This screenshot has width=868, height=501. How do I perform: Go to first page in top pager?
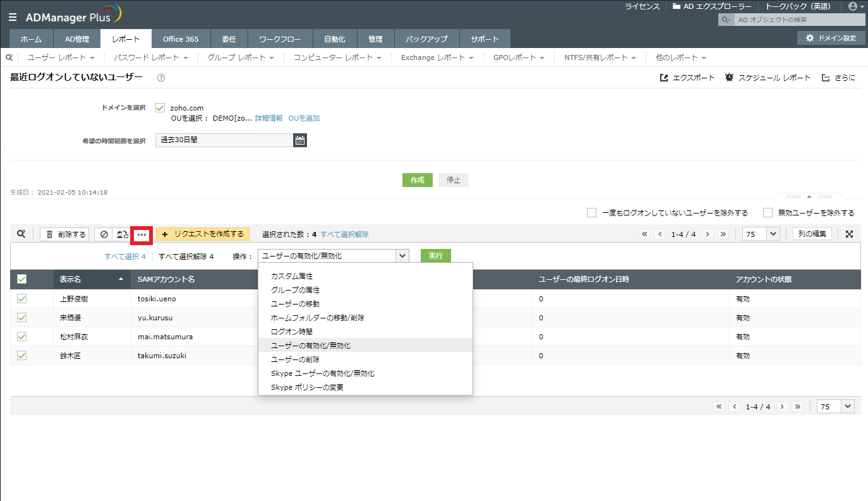click(x=645, y=234)
